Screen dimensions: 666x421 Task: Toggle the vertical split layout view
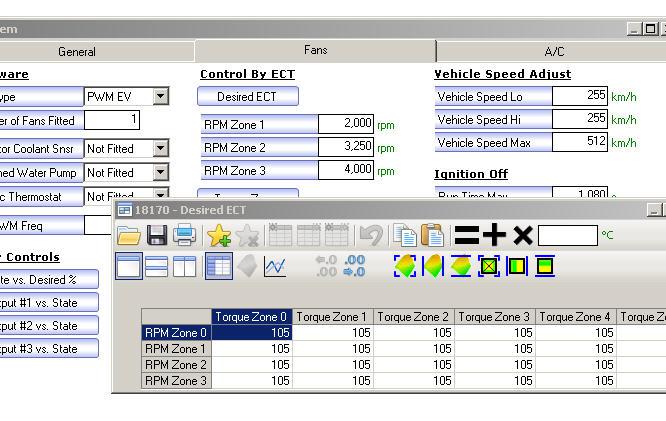(185, 266)
